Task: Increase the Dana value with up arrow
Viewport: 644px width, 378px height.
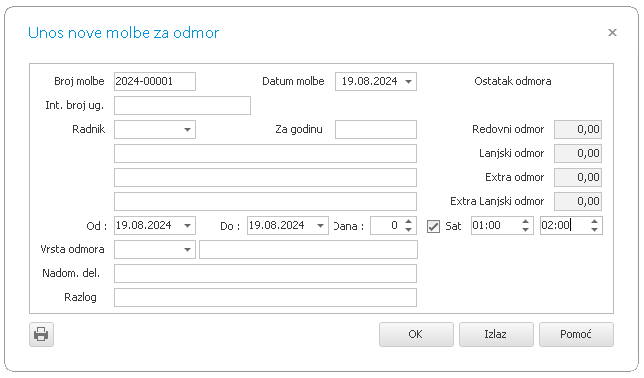Action: [408, 221]
